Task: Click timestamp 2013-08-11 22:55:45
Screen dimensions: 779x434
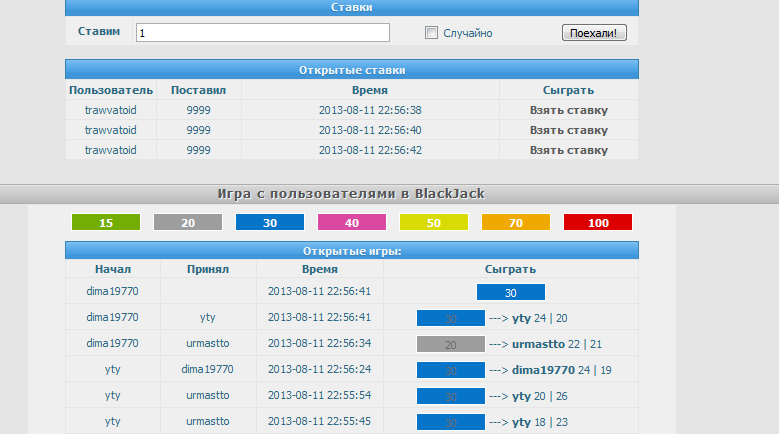Action: [x=319, y=421]
